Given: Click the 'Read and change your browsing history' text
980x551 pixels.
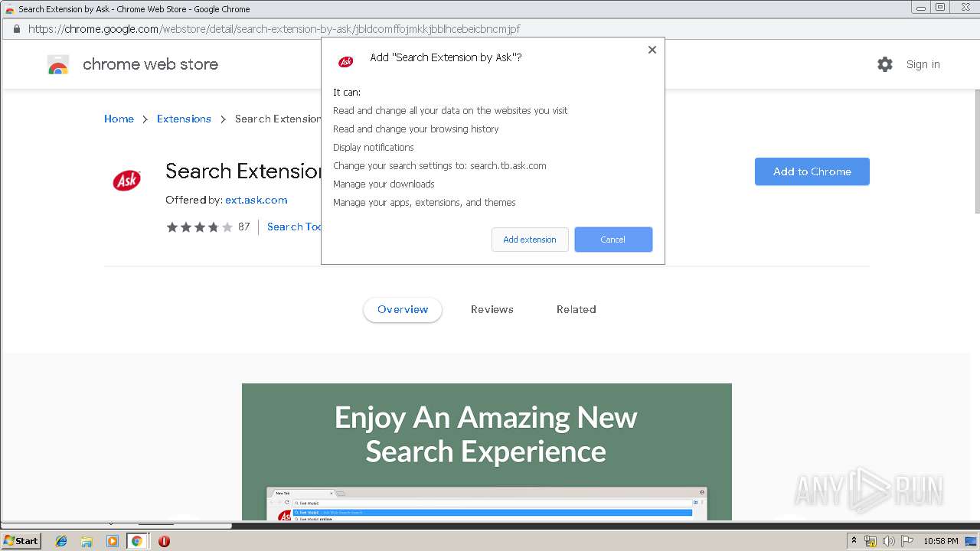Looking at the screenshot, I should click(416, 129).
